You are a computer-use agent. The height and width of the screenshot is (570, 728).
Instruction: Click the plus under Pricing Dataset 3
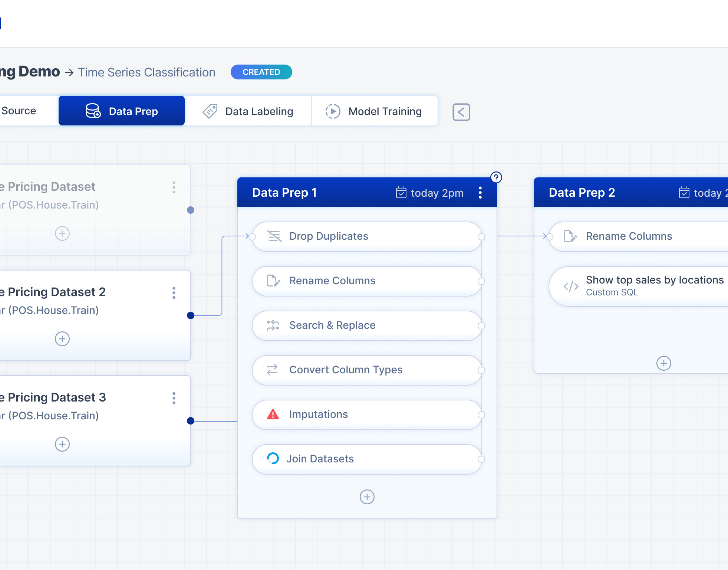pos(62,444)
